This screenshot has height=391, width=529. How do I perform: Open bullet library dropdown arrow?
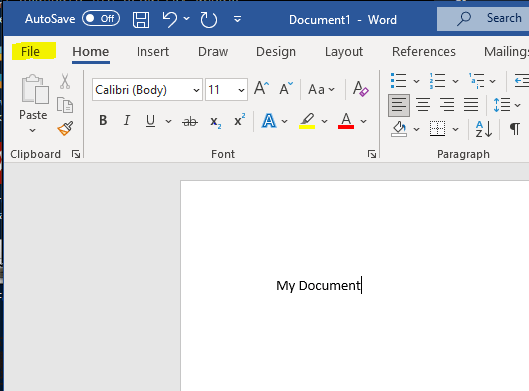[x=416, y=81]
